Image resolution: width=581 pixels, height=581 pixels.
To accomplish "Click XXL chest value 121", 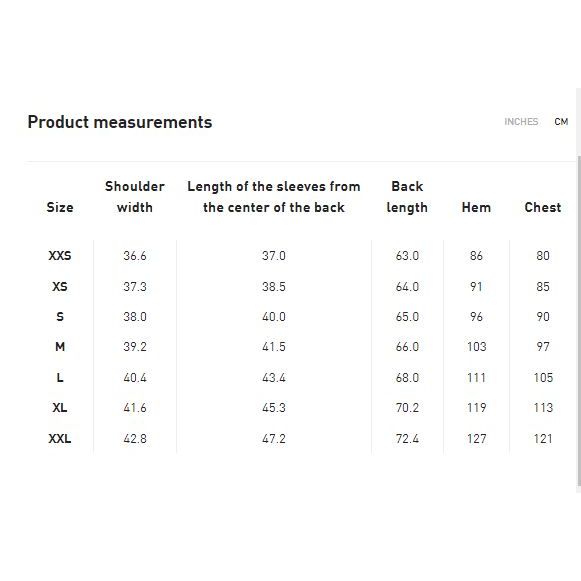I will point(543,439).
